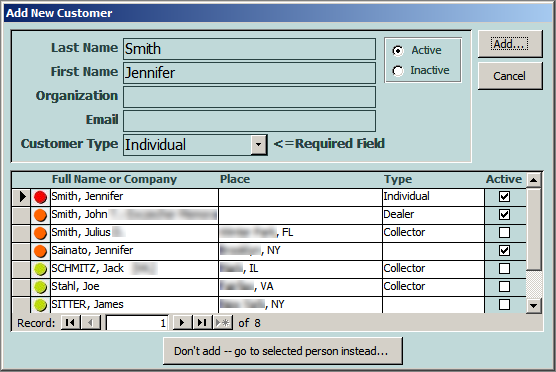Advance to next record arrow
The height and width of the screenshot is (372, 556).
point(182,323)
